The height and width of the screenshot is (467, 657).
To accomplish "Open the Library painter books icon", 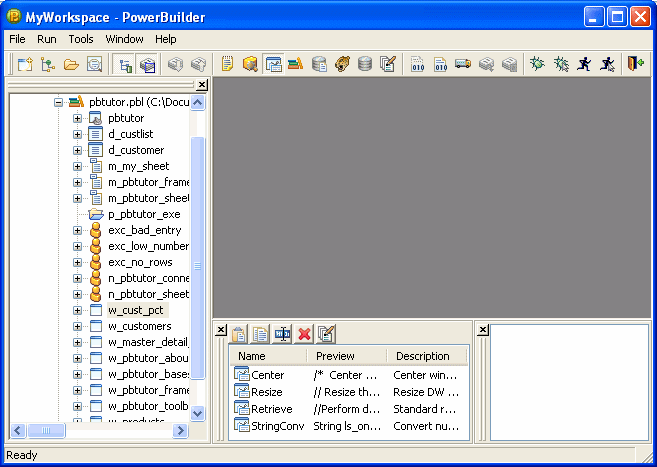I will (296, 64).
